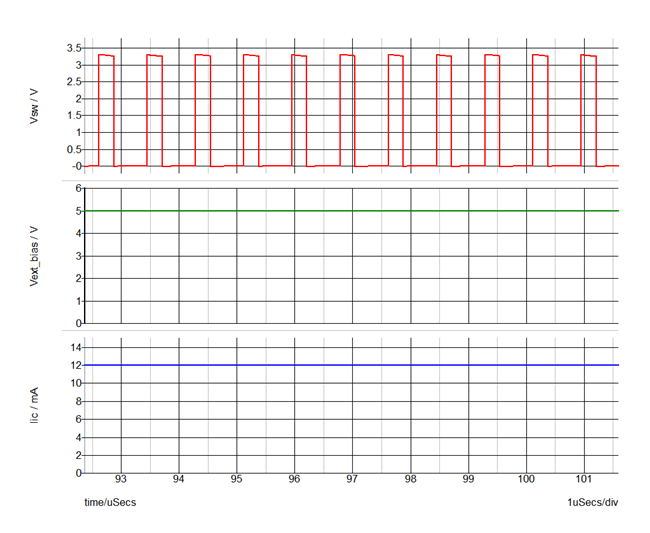The height and width of the screenshot is (533, 650).
Task: Click the 96 time axis tick
Action: [x=294, y=479]
